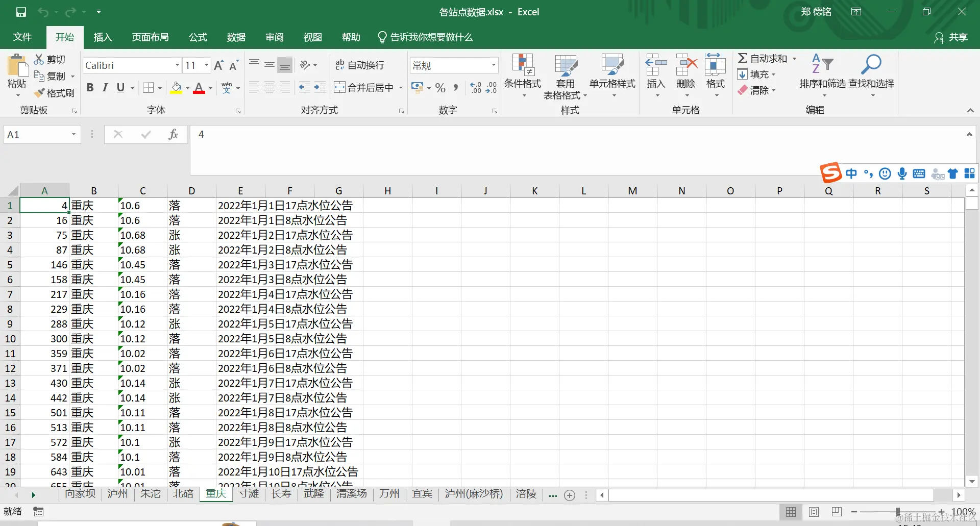Collapse the ribbon with the chevron

(x=970, y=111)
